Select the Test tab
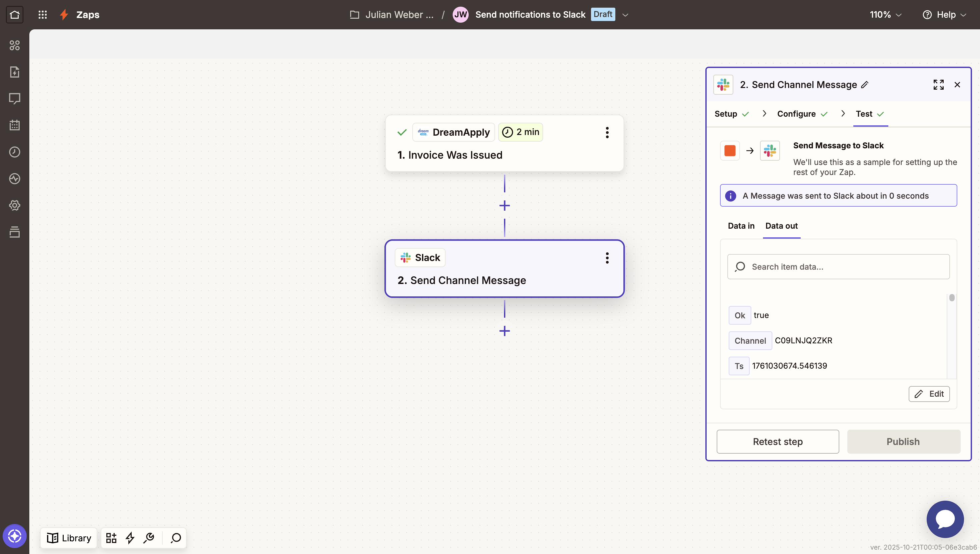Viewport: 980px width, 554px height. click(870, 114)
